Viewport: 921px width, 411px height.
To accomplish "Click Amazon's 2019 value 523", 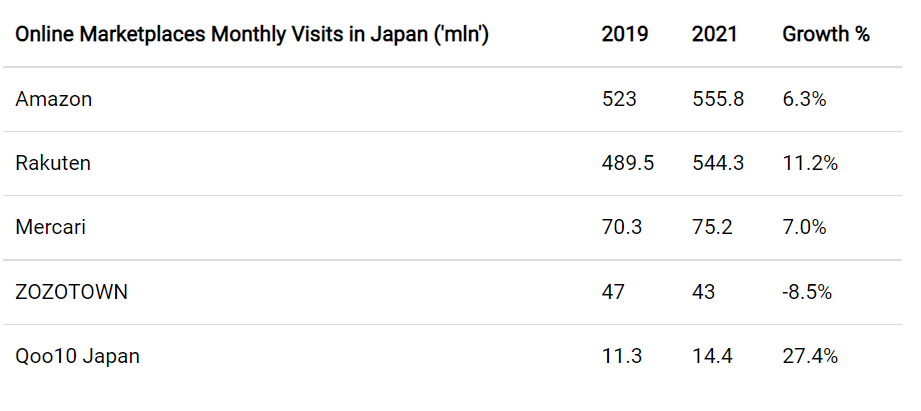I will tap(619, 99).
